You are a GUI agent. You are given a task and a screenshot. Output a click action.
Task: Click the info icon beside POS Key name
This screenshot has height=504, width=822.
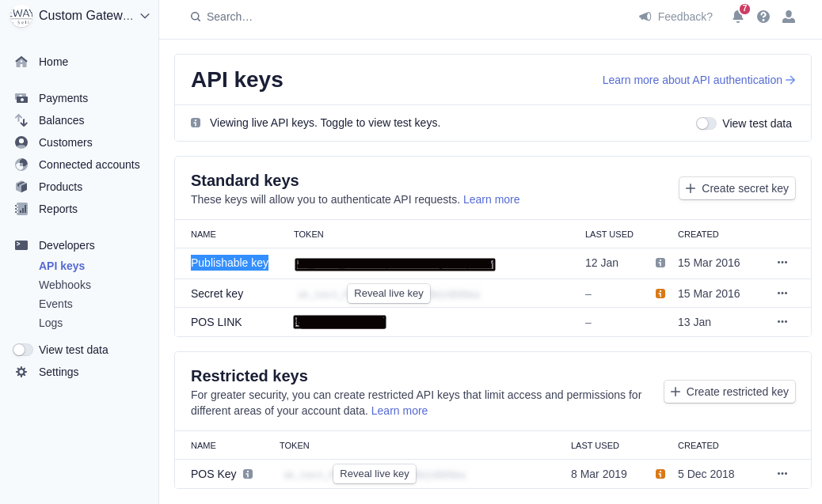pyautogui.click(x=248, y=474)
